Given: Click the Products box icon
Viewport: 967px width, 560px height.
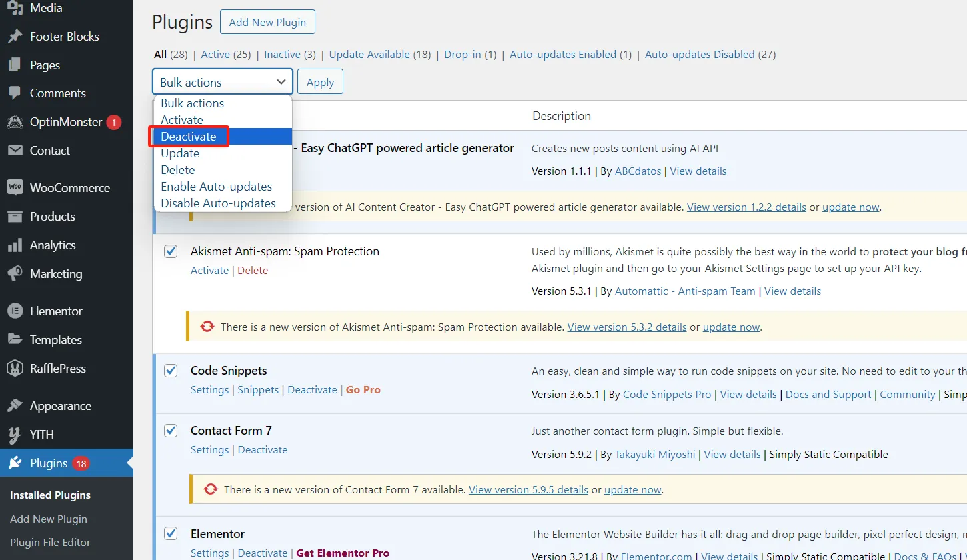Looking at the screenshot, I should (15, 217).
